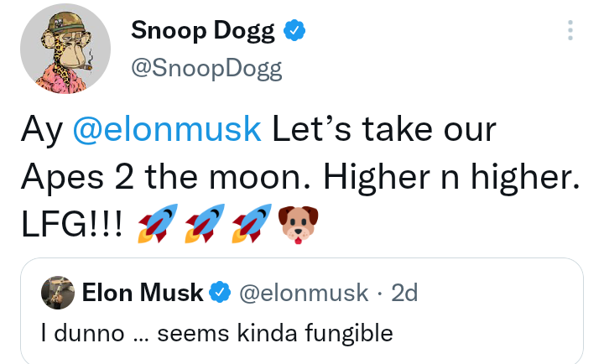Viewport: 604px width, 364px height.
Task: Click the "Let's take our" text
Action: [x=383, y=131]
